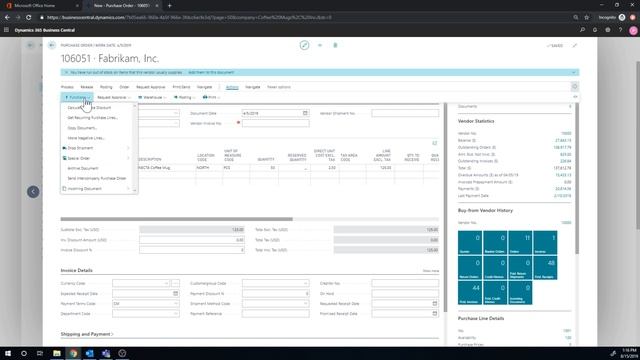Open the Process menu tab
This screenshot has height=360, width=640.
(67, 87)
